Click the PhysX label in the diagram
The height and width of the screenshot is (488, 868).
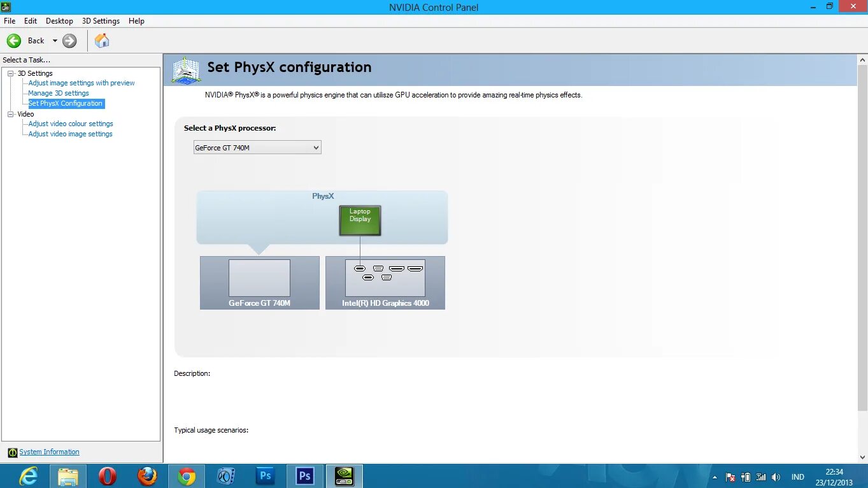point(323,196)
